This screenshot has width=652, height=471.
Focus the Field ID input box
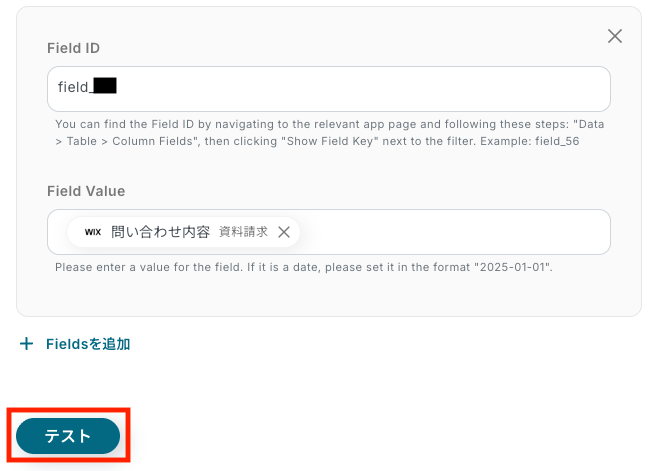[328, 89]
